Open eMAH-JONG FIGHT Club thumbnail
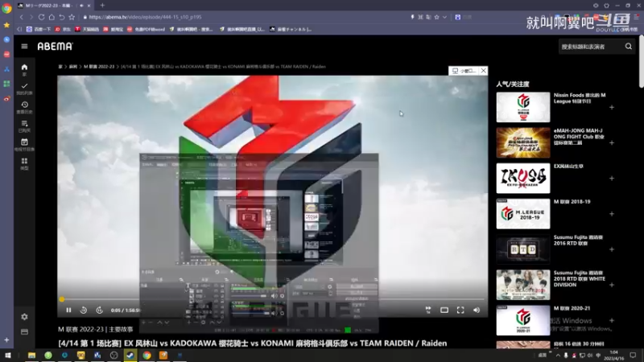This screenshot has width=644, height=362. coord(522,142)
